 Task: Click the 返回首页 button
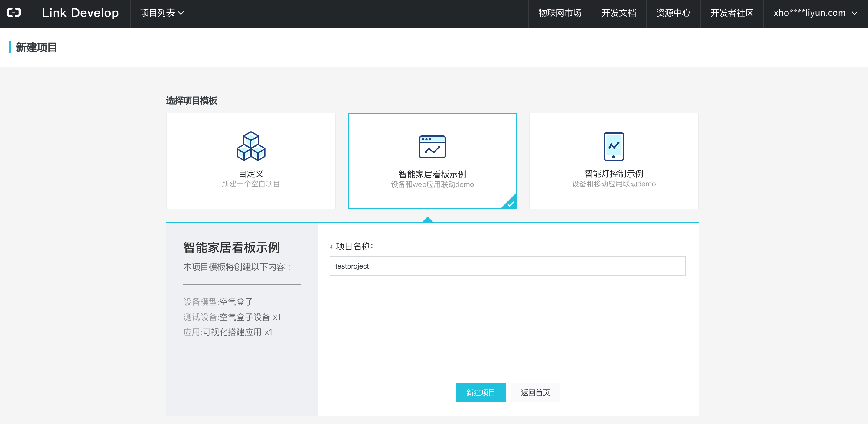pyautogui.click(x=535, y=392)
